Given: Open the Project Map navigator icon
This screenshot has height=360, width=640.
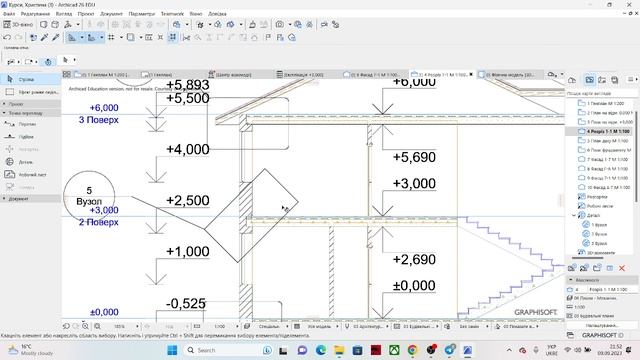Looking at the screenshot, I should [x=572, y=80].
